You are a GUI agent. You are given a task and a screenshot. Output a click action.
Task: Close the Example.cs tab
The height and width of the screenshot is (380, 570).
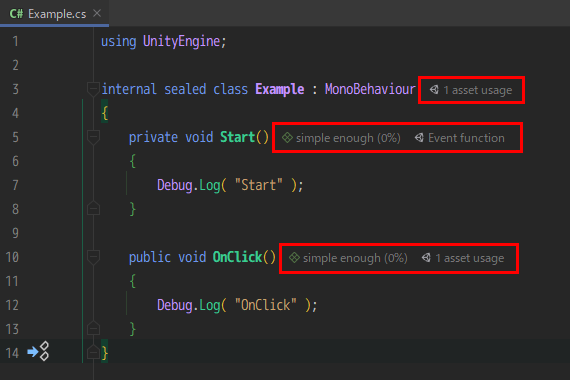pyautogui.click(x=97, y=13)
